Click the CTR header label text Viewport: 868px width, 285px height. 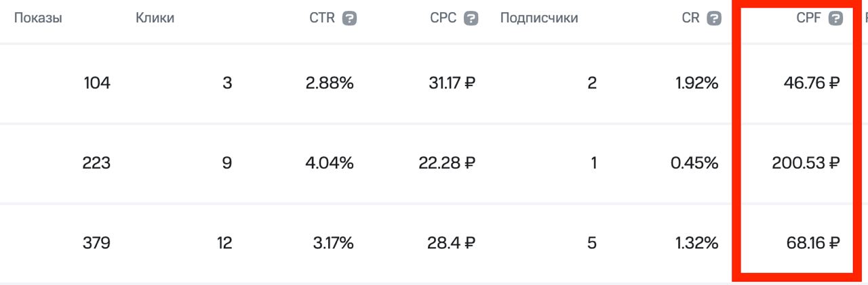click(322, 18)
